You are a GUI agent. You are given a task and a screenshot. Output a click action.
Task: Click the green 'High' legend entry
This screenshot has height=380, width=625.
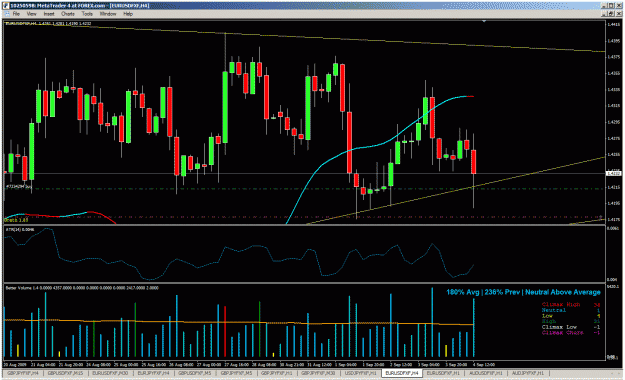click(x=548, y=321)
